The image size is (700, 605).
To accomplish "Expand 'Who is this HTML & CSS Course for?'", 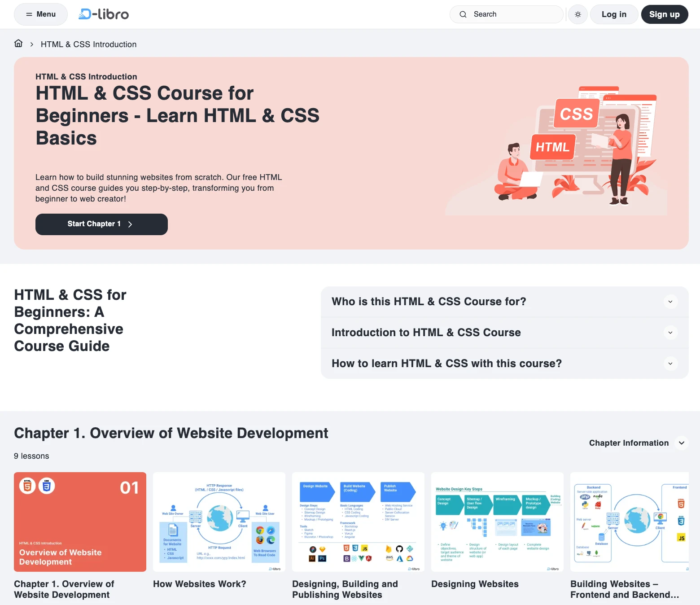I will pos(670,302).
